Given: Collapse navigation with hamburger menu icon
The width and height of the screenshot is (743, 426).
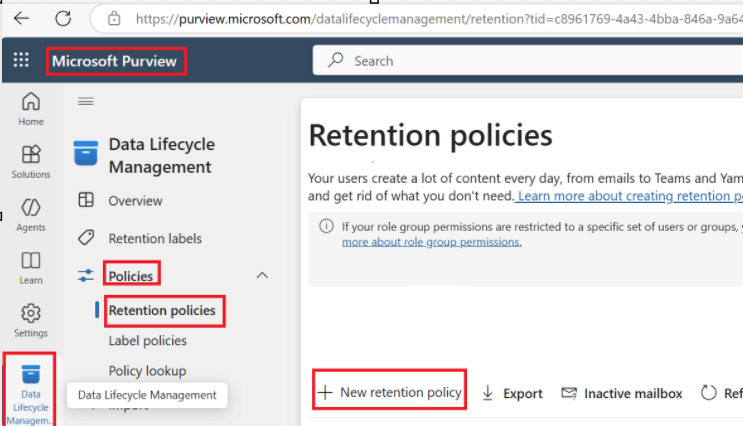Looking at the screenshot, I should [x=86, y=101].
